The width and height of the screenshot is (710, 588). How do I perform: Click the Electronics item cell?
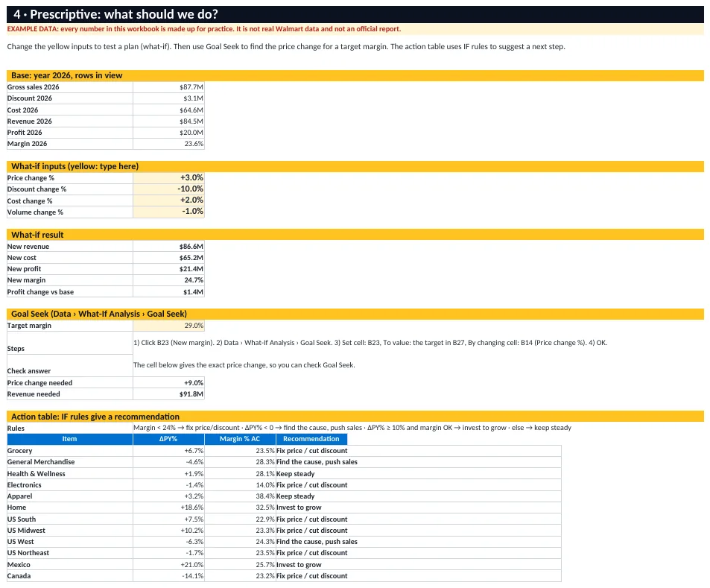(70, 484)
